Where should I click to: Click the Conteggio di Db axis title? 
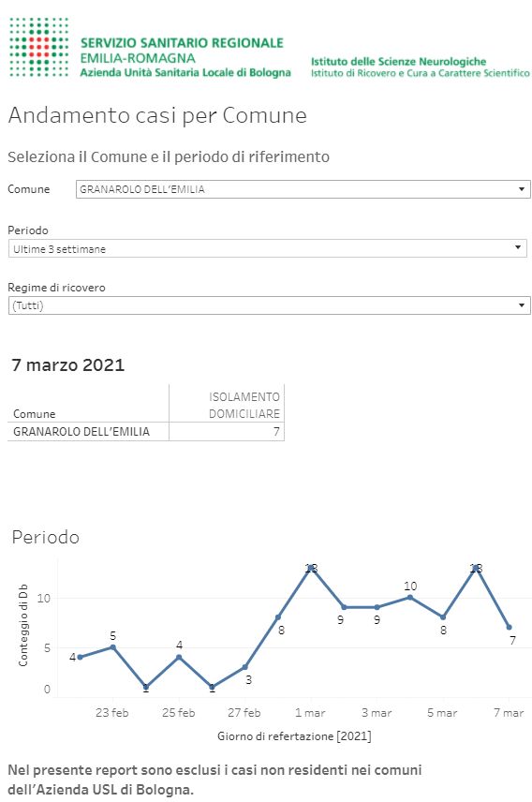tap(23, 625)
